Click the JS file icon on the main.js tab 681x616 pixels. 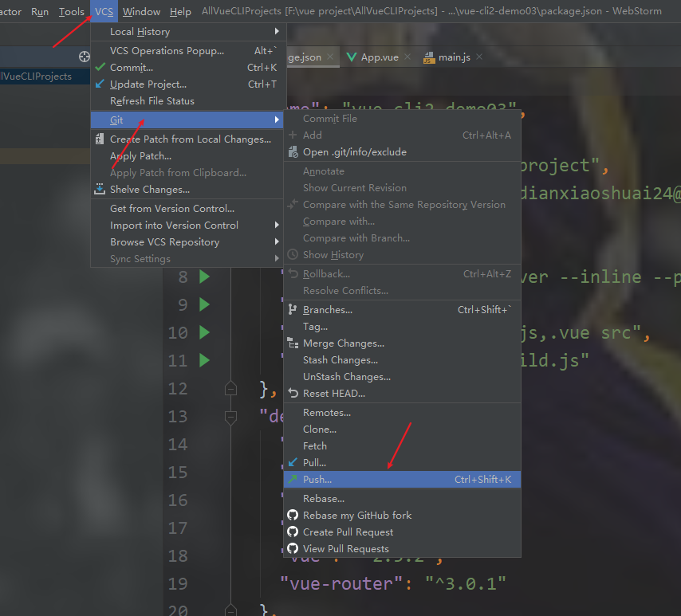click(x=429, y=57)
